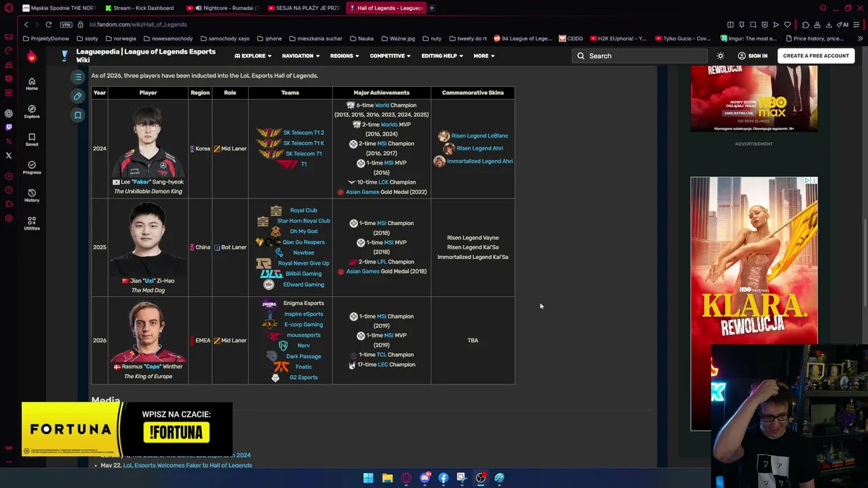Viewport: 868px width, 488px height.
Task: Open the Opera easy setup menu icon
Action: click(x=856, y=24)
